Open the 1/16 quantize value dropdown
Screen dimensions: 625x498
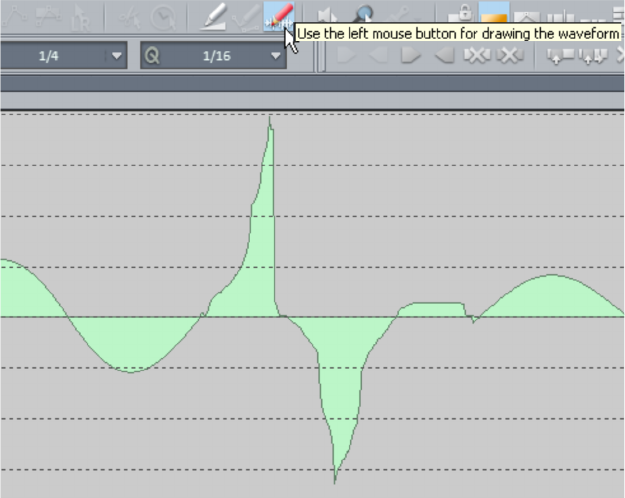pos(275,56)
